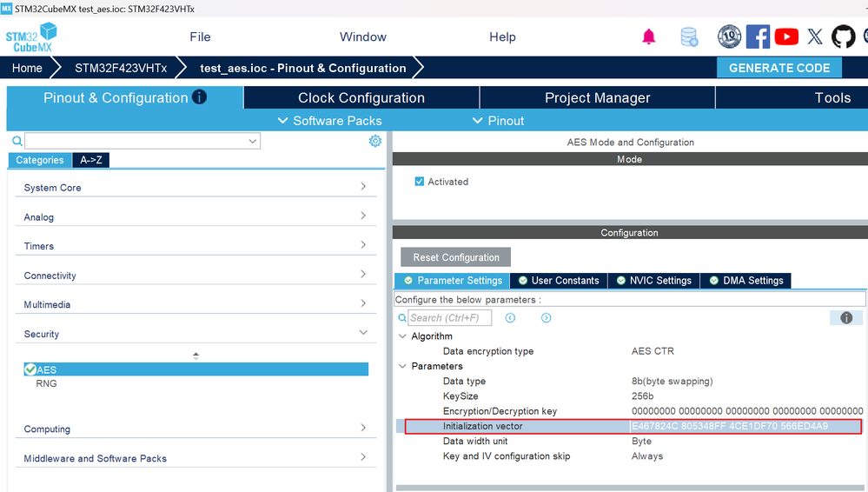Click the STM32CubeMX logo
This screenshot has width=868, height=492.
(x=31, y=37)
